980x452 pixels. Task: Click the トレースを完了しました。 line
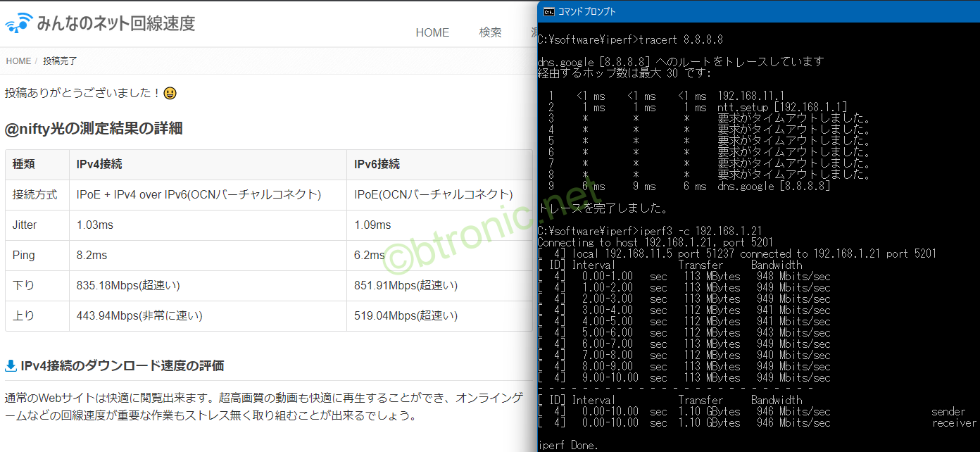tap(603, 208)
